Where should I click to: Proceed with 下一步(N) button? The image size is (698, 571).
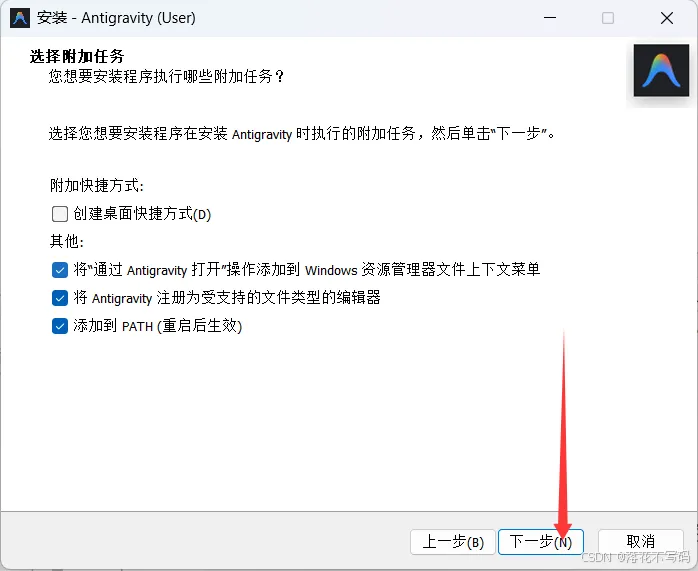point(540,542)
